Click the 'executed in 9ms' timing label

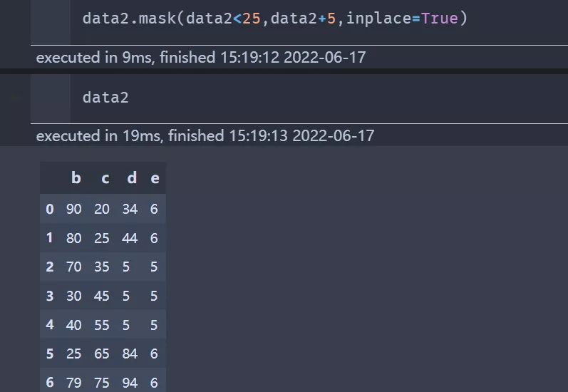(201, 57)
